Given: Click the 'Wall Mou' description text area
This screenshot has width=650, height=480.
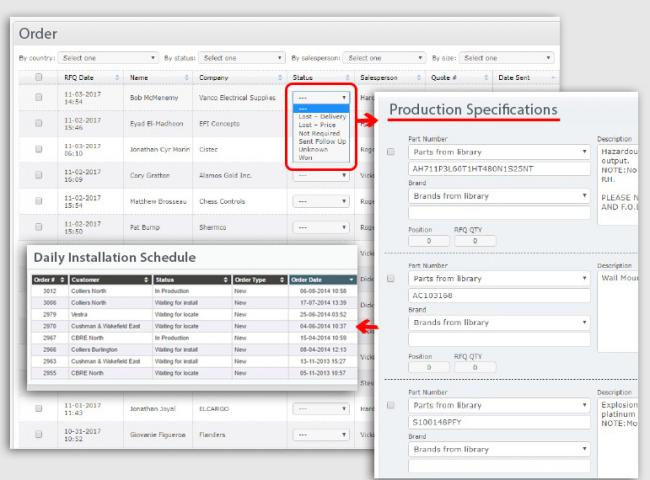Looking at the screenshot, I should [x=618, y=311].
